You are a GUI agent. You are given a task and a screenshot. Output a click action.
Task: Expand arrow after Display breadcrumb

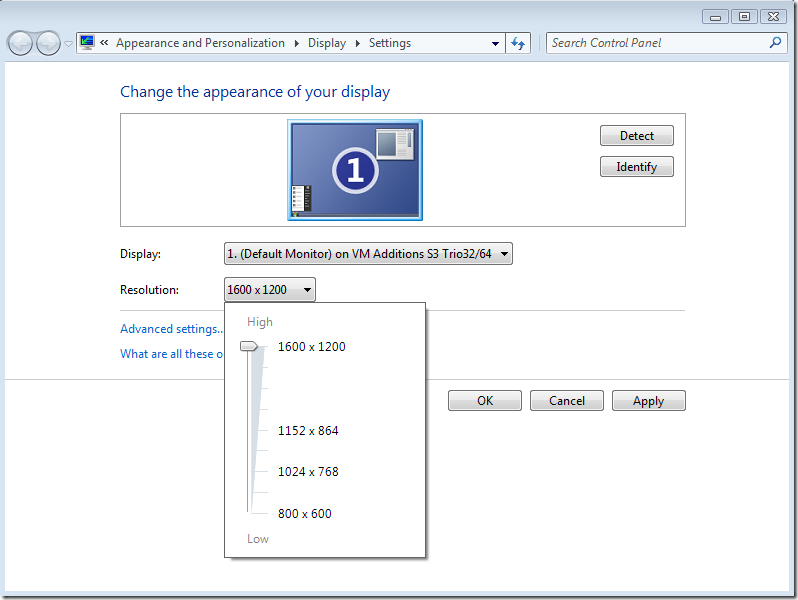coord(358,44)
